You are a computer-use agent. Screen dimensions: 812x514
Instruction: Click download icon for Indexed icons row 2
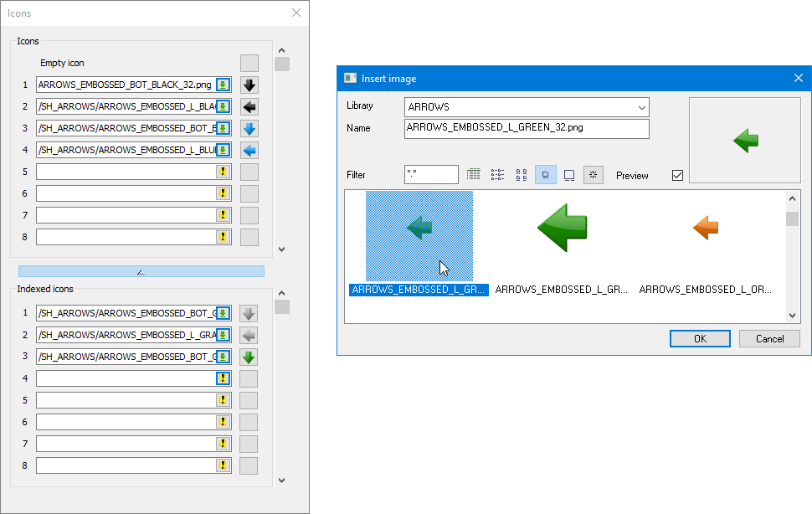tap(224, 336)
